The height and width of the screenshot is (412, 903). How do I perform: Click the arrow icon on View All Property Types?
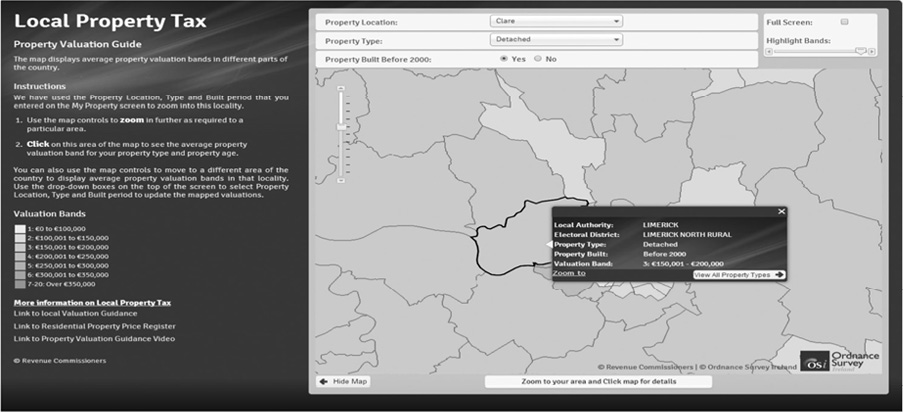(779, 274)
